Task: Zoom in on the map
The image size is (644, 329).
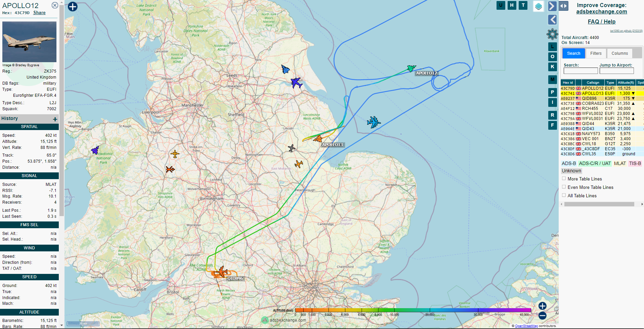Action: 542,306
